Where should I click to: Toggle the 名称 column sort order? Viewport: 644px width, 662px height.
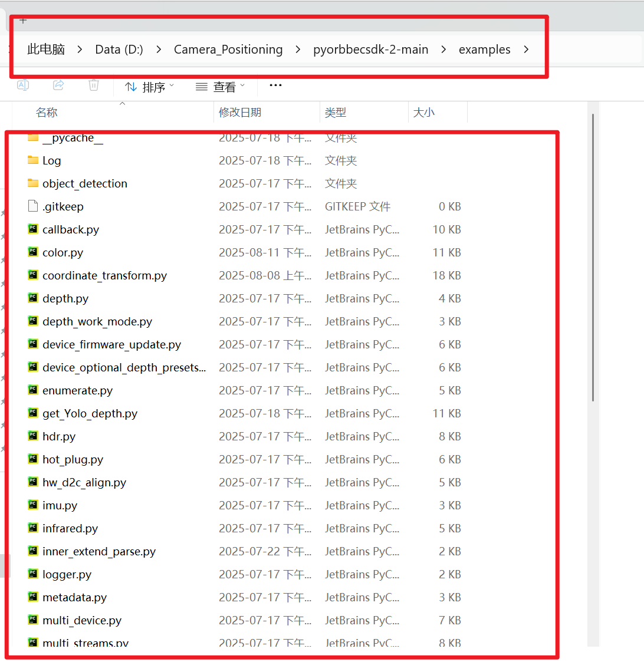tap(47, 112)
